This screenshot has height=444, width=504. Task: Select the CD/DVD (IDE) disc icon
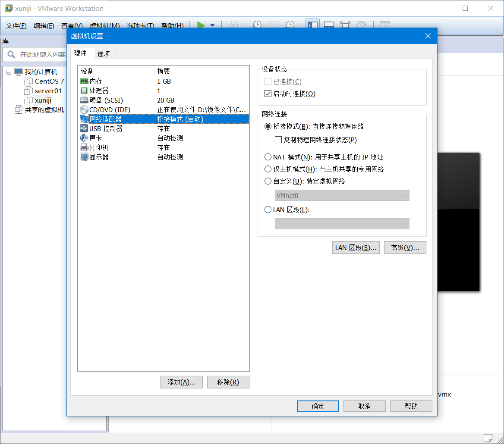84,109
